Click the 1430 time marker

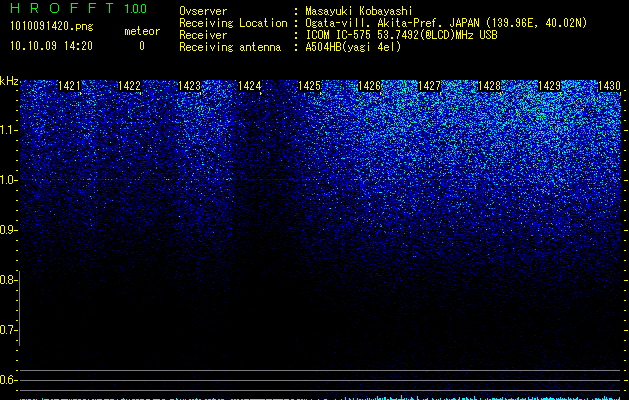click(609, 85)
